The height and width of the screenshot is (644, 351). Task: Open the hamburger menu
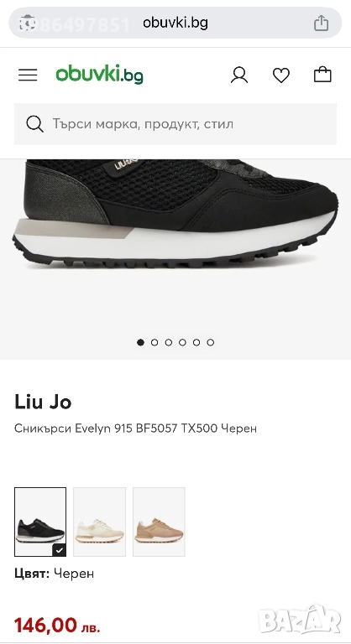point(28,75)
